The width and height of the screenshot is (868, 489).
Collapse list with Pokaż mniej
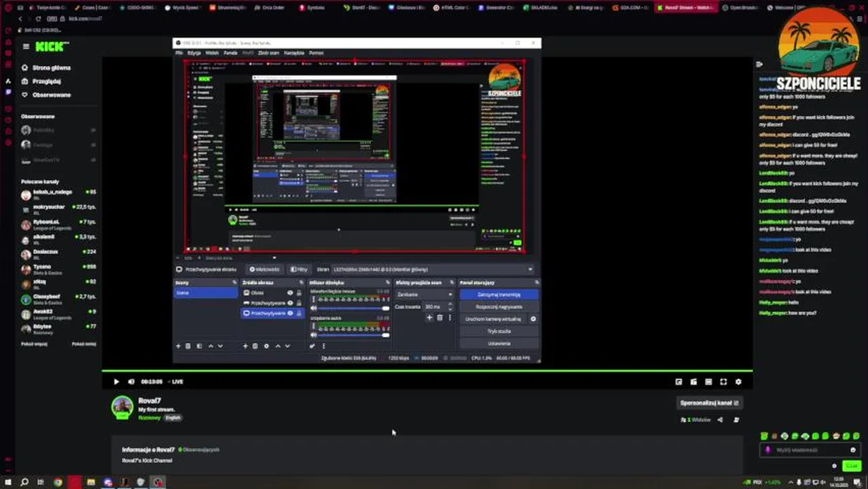84,344
